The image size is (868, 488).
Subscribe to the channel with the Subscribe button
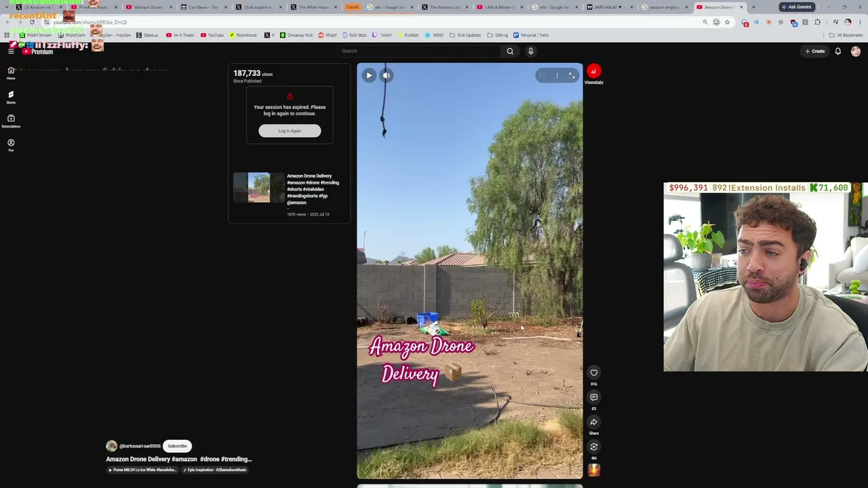pyautogui.click(x=177, y=446)
